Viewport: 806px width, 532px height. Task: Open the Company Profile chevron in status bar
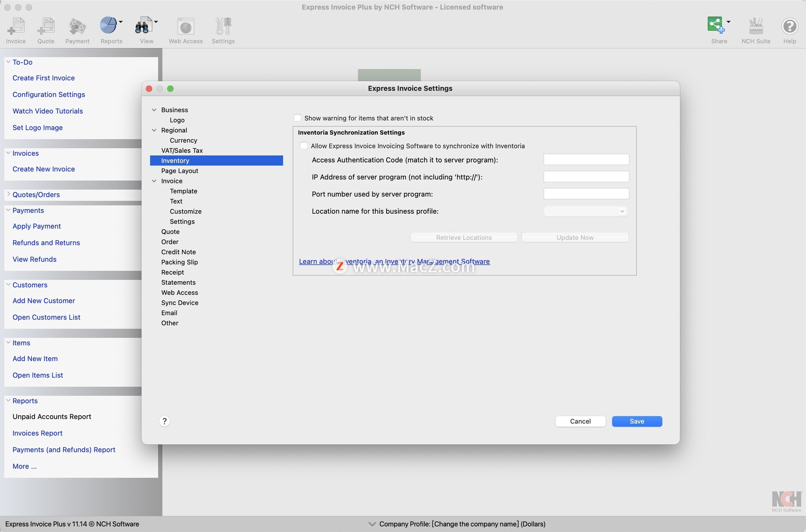click(372, 524)
